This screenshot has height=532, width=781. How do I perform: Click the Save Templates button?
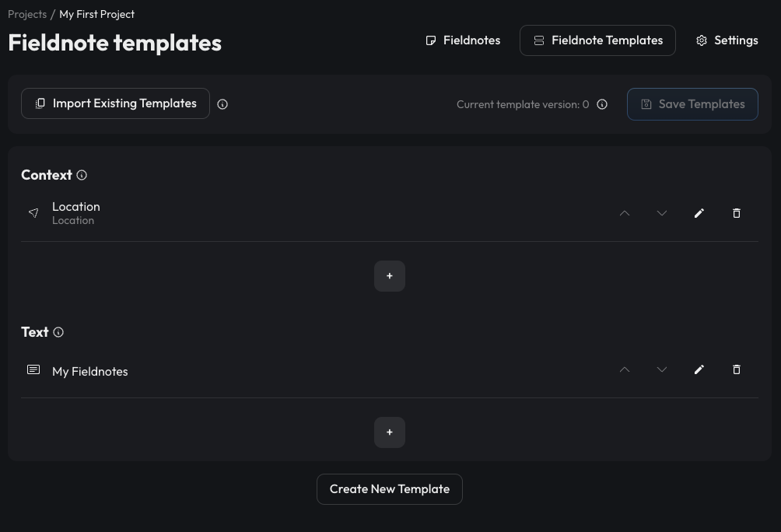coord(692,104)
